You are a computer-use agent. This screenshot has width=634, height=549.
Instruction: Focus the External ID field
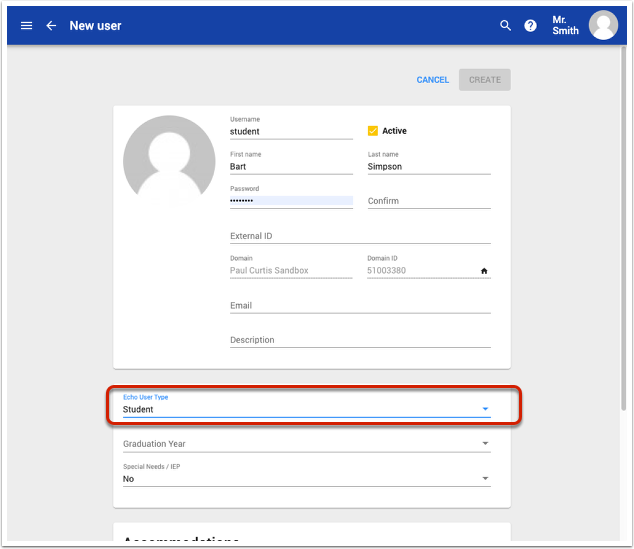359,236
